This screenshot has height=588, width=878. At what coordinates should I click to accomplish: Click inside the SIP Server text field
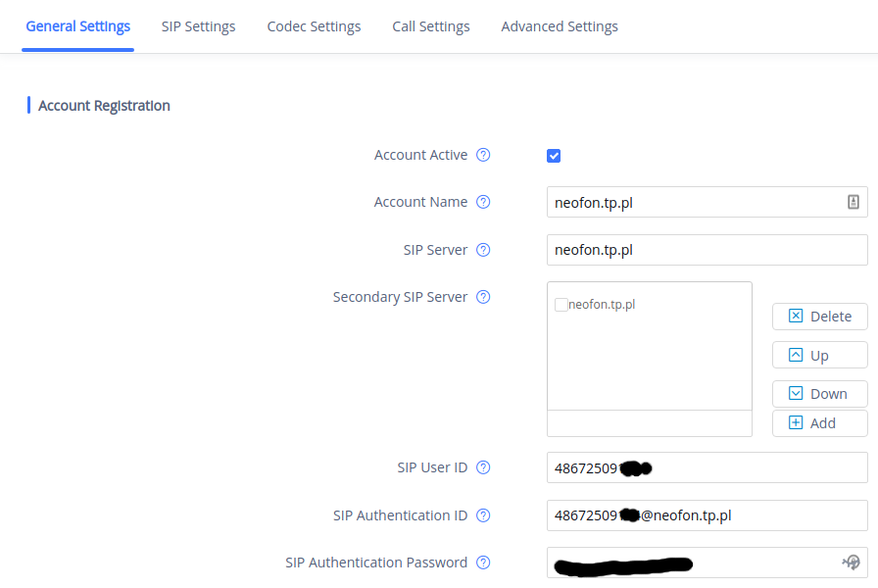(x=707, y=250)
